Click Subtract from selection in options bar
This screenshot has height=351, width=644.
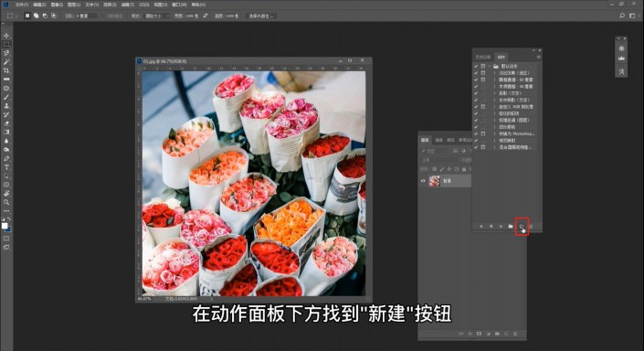[x=45, y=16]
